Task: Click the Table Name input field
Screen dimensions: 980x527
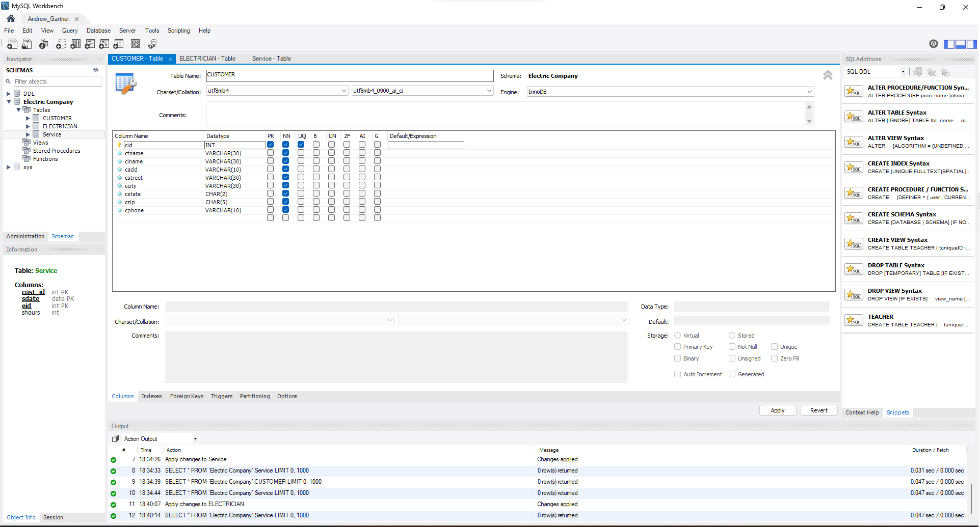Action: coord(350,75)
